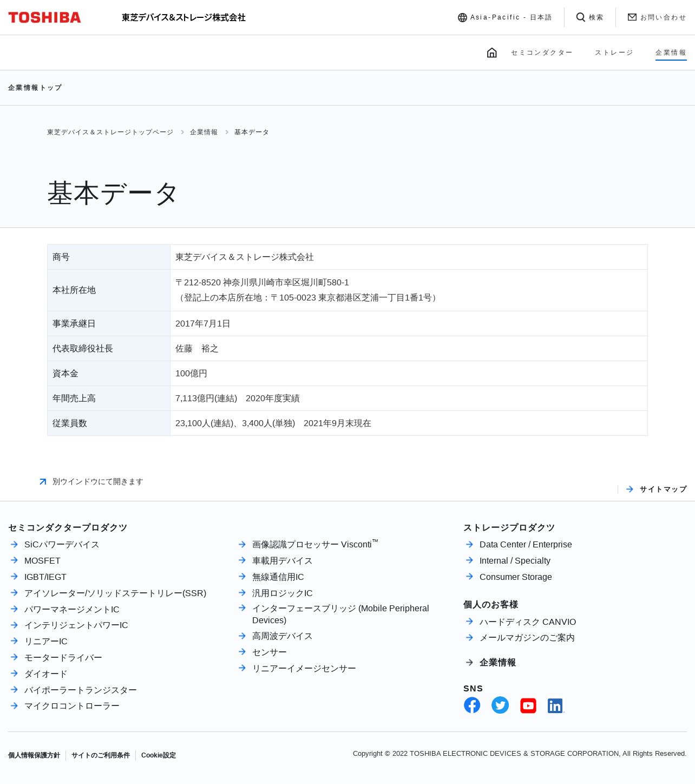Click the magnifier search icon
The height and width of the screenshot is (784, 695).
[x=581, y=17]
